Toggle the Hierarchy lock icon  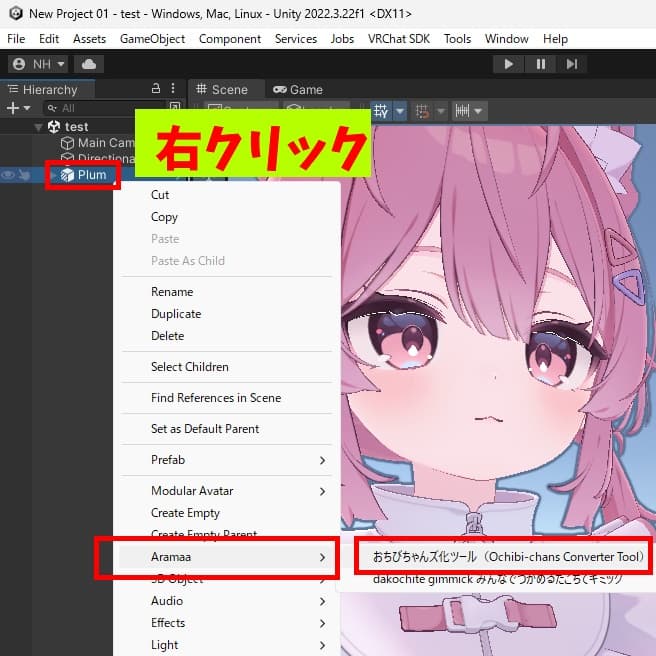[x=156, y=88]
